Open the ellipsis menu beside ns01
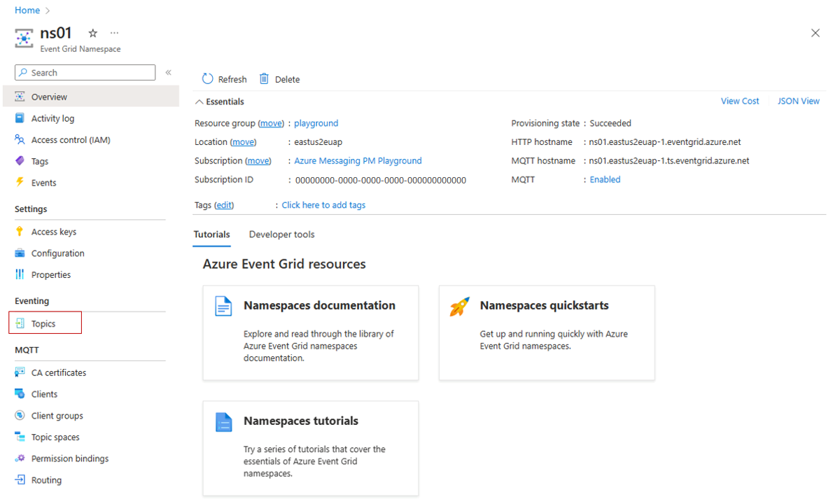Screen dimensions: 833x504 [114, 32]
